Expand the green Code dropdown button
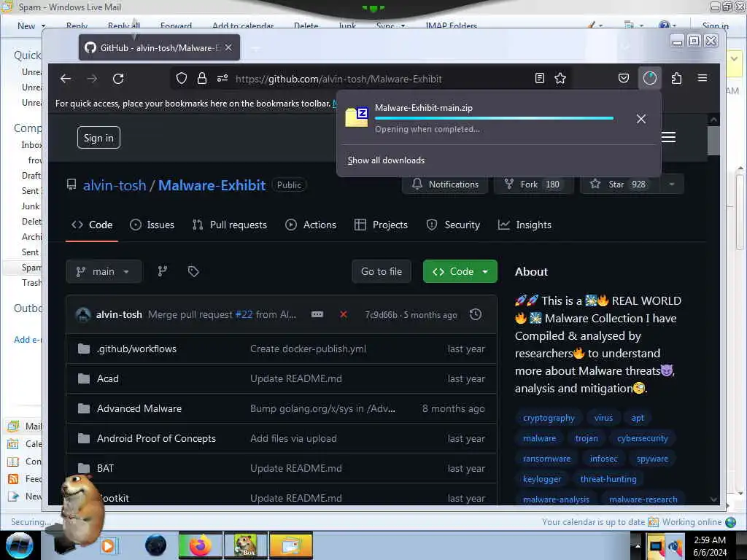 click(460, 271)
